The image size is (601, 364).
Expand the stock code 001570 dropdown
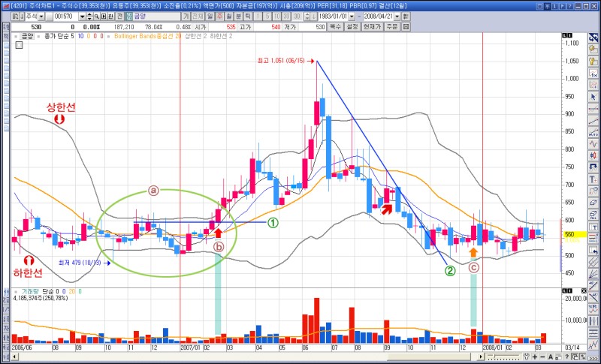point(83,16)
